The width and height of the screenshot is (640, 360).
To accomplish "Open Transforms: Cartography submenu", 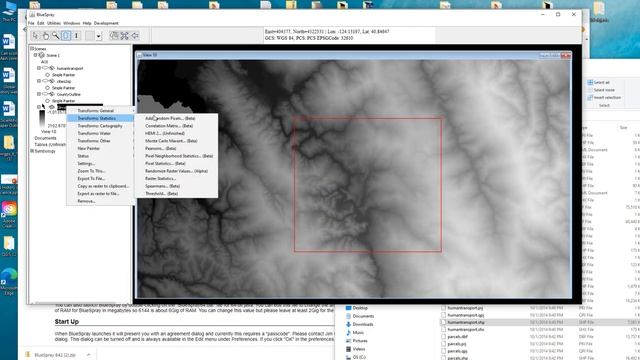I will (x=100, y=126).
